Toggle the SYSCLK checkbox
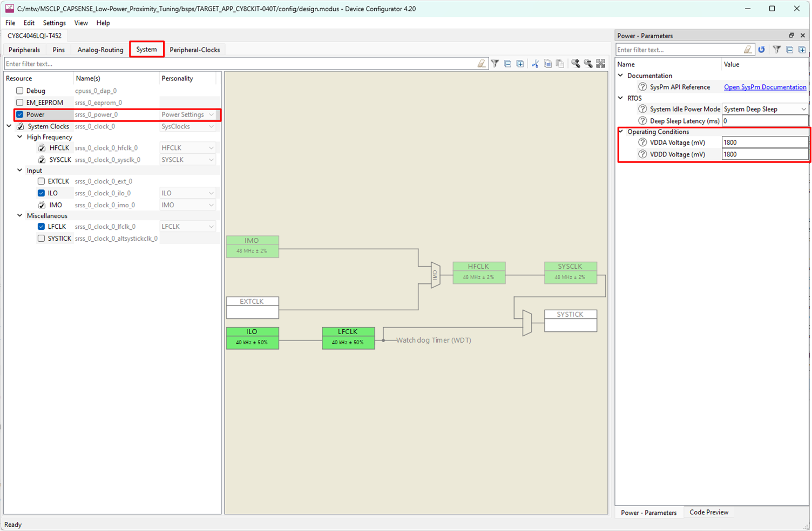The image size is (812, 531). point(42,160)
